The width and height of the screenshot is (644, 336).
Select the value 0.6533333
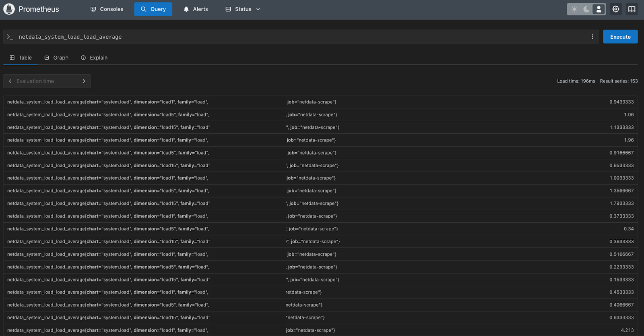(x=621, y=166)
